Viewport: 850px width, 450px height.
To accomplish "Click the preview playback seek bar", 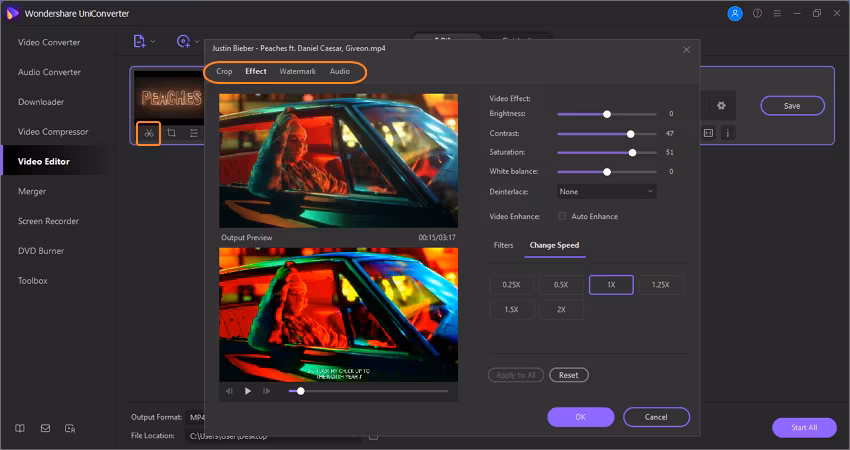I will coord(369,391).
